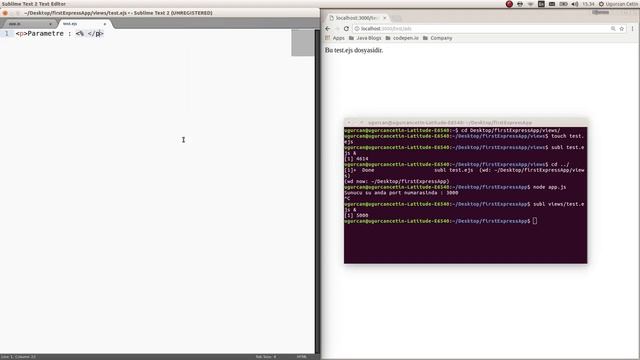The height and width of the screenshot is (360, 640).
Task: Click the Sublime minimap viewport thumbnail
Action: [x=302, y=42]
